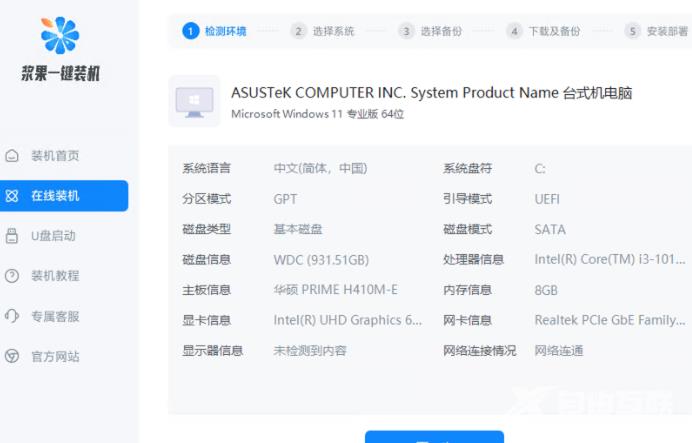Click the 浆果一键装机 flower logo

click(60, 35)
